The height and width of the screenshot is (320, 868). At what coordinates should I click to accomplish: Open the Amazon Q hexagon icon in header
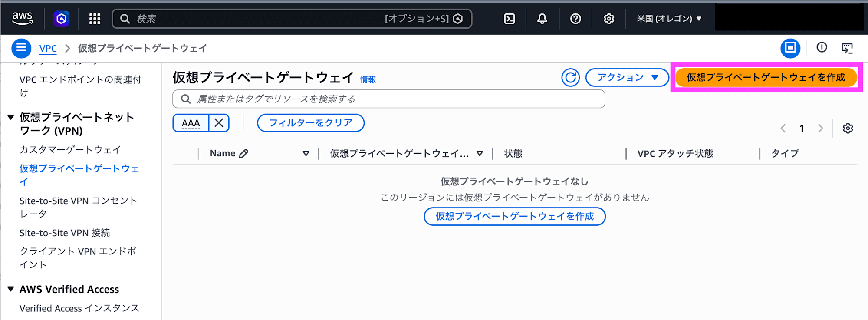point(62,19)
